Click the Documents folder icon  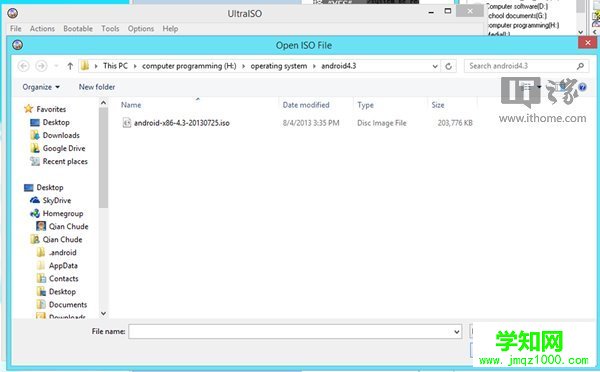coord(41,304)
